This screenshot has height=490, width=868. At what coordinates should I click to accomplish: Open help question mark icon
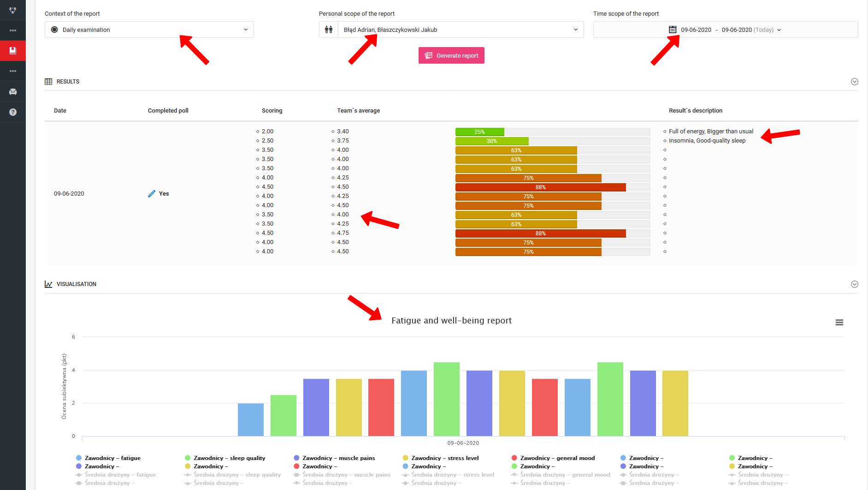12,112
